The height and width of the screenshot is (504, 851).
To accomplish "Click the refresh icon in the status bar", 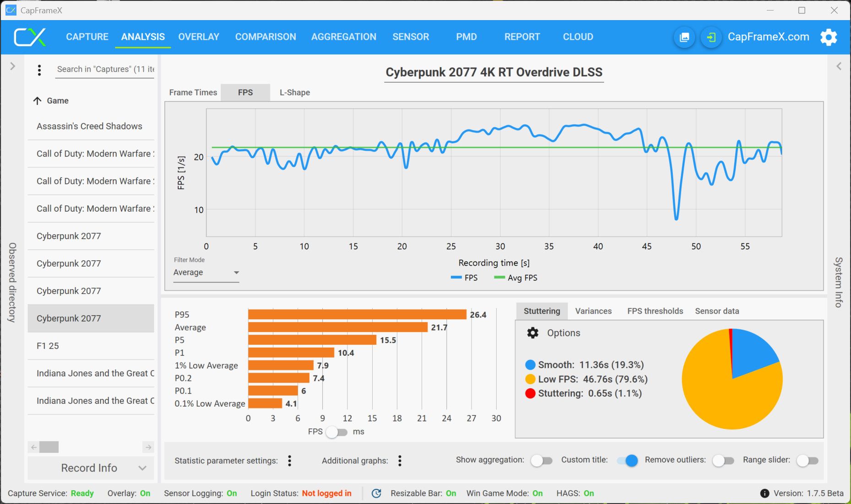I will [x=376, y=493].
